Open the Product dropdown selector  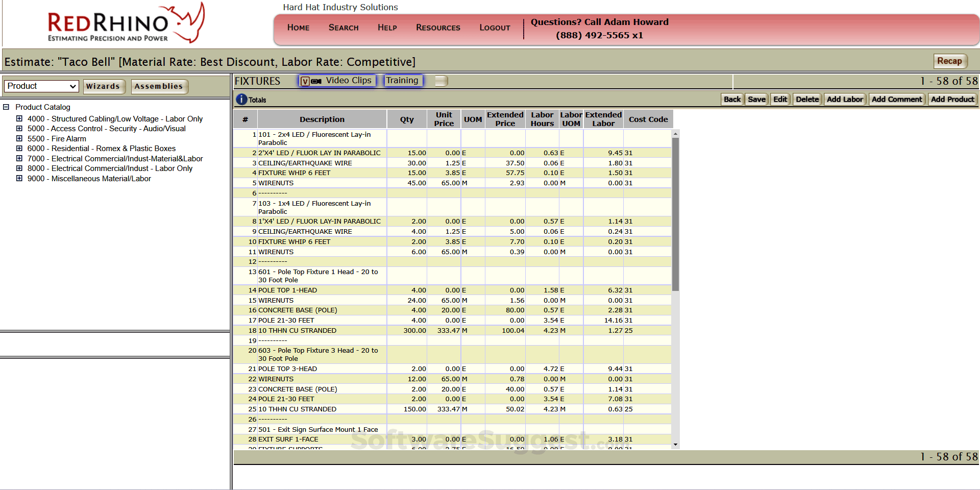42,86
